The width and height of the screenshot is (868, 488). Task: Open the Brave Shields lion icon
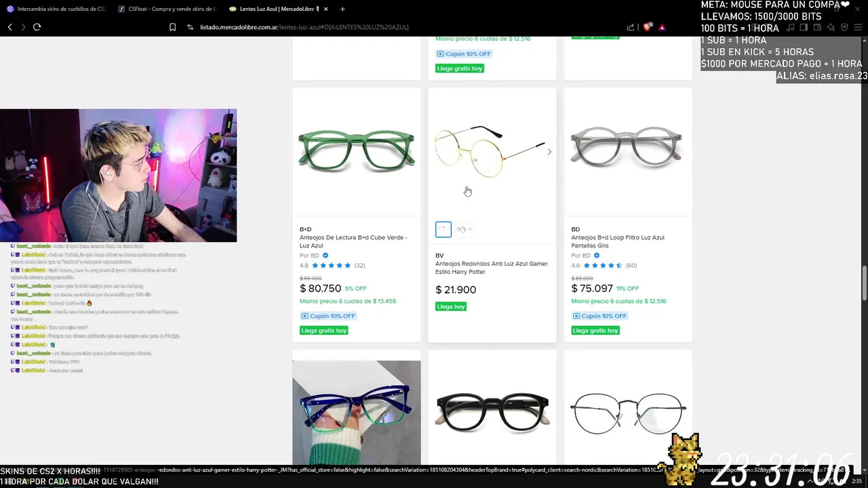(x=648, y=27)
